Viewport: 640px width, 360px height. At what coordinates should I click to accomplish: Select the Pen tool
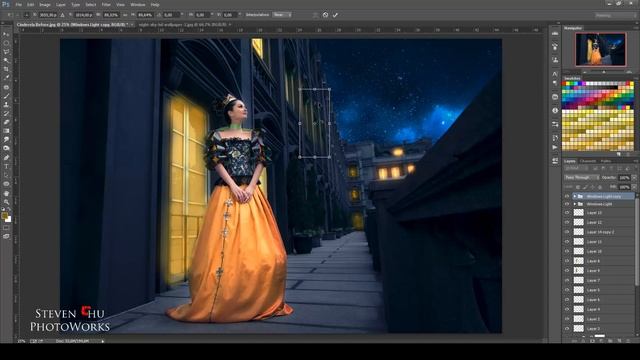tap(6, 158)
